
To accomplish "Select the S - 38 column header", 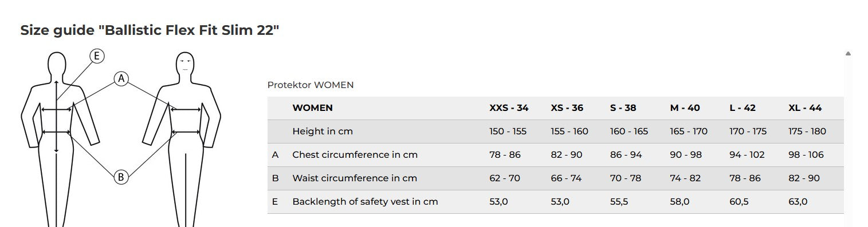I will [623, 108].
